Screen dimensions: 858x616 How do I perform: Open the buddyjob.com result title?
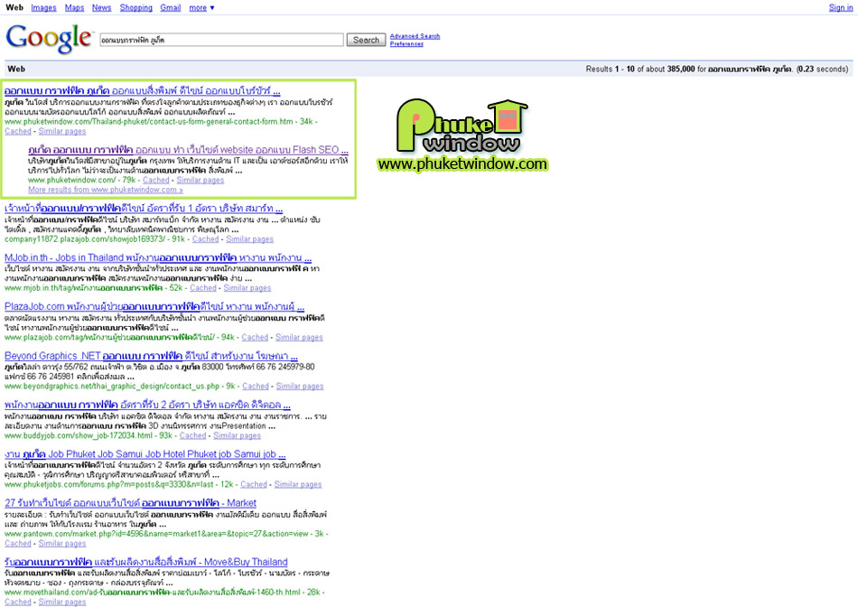tap(148, 405)
